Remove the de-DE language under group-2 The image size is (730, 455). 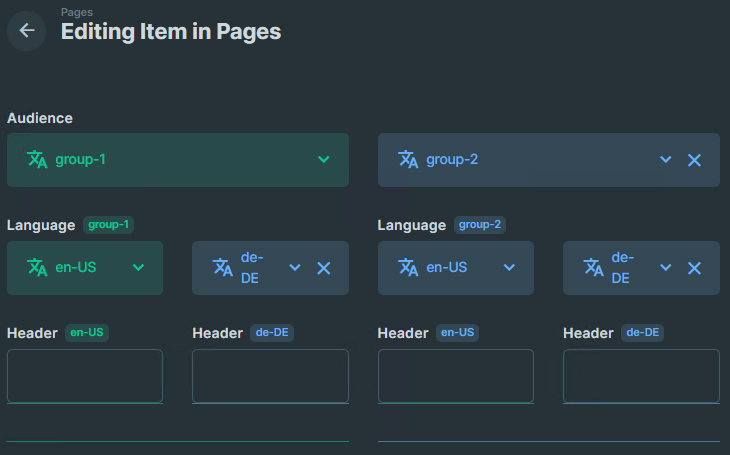(694, 268)
